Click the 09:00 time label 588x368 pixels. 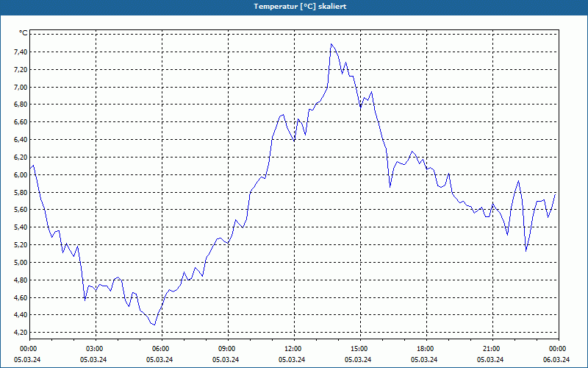228,349
